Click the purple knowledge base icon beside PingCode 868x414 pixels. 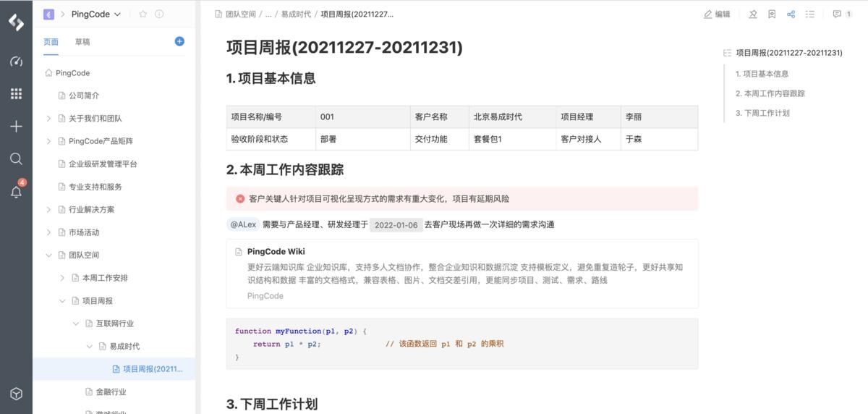point(48,14)
